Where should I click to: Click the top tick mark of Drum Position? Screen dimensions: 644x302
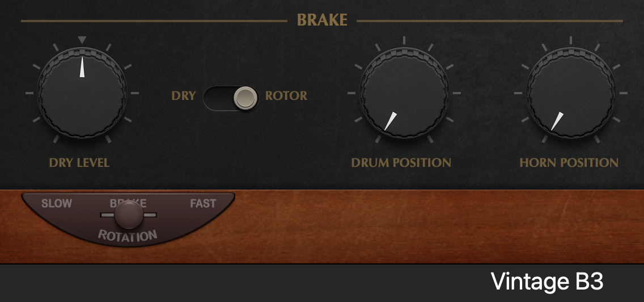pyautogui.click(x=404, y=40)
